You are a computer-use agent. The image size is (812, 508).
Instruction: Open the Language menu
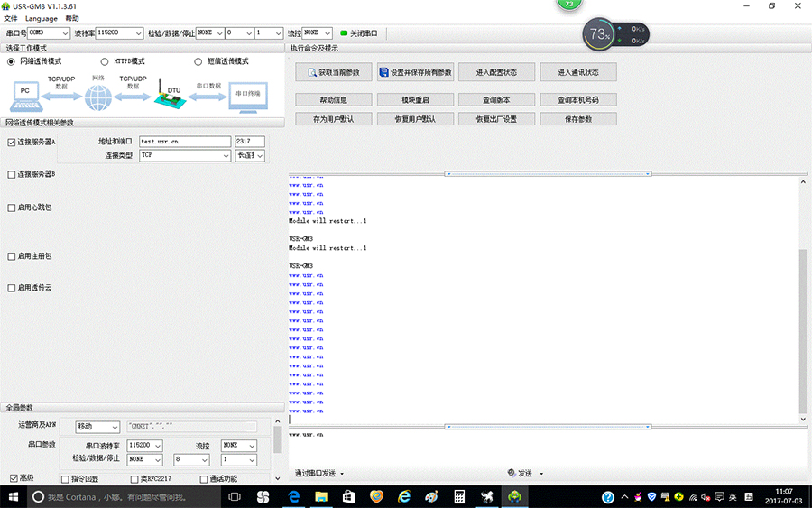pos(41,18)
